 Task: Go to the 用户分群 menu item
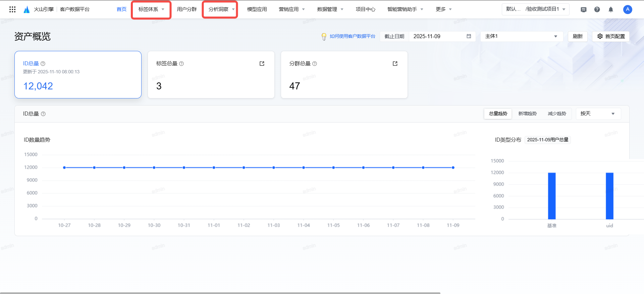pyautogui.click(x=187, y=9)
